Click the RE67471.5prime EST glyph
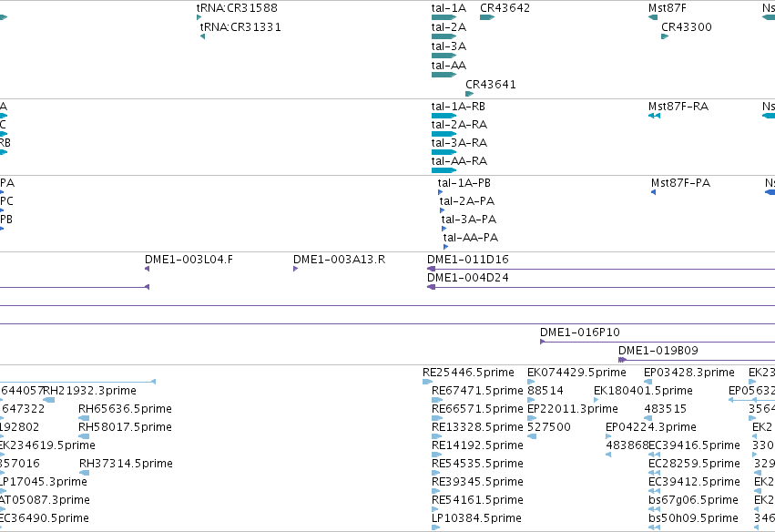Screen dimensions: 775x532 tap(436, 400)
